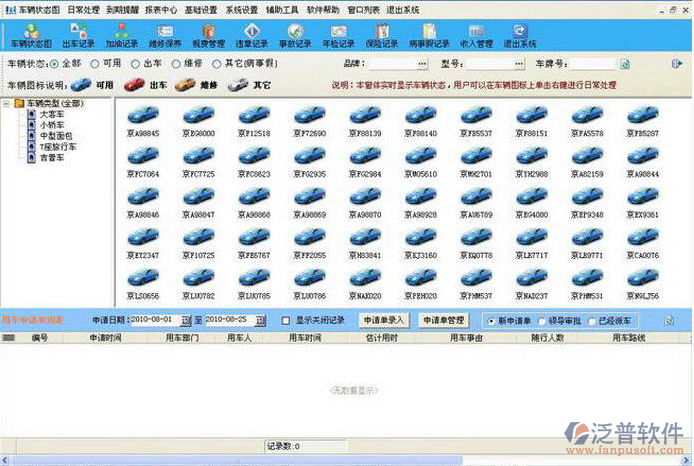The width and height of the screenshot is (694, 466).
Task: Select the 可用 vehicle status radio
Action: click(95, 64)
